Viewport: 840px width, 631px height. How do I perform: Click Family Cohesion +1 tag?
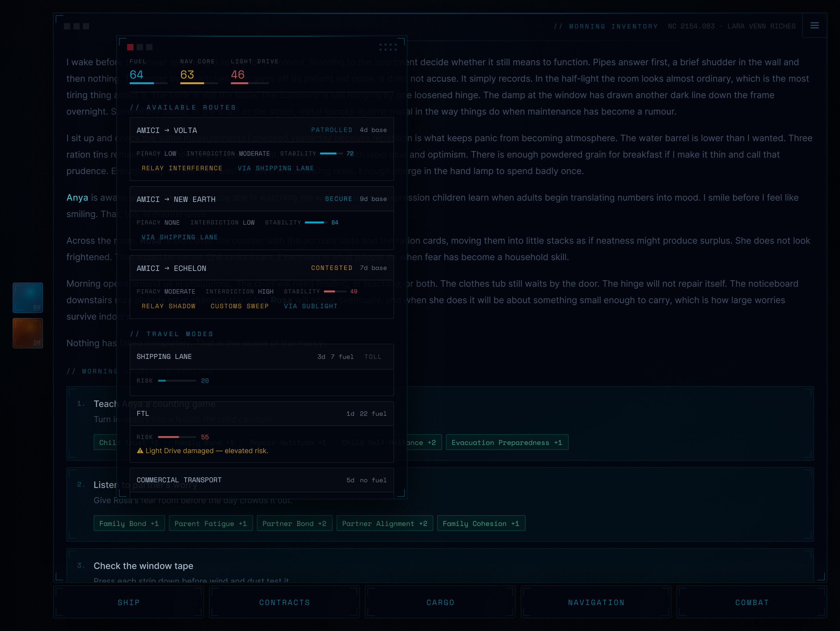click(x=481, y=523)
